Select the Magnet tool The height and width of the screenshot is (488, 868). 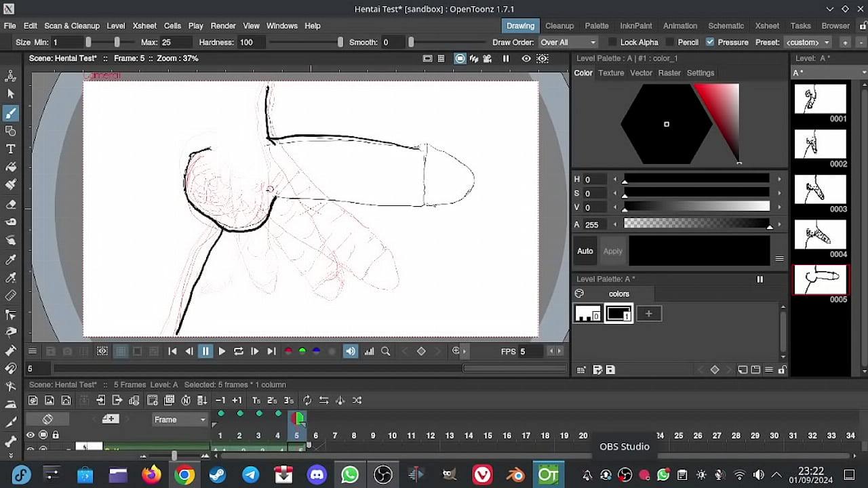pyautogui.click(x=11, y=369)
